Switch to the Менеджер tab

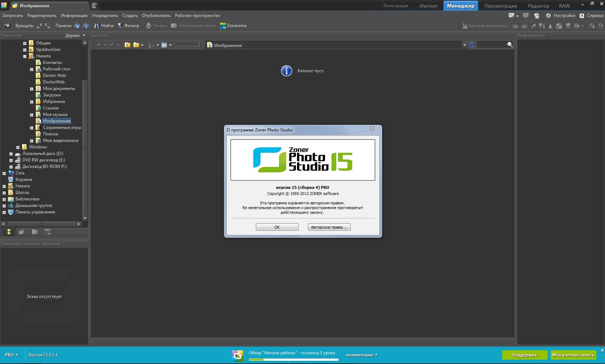[460, 6]
